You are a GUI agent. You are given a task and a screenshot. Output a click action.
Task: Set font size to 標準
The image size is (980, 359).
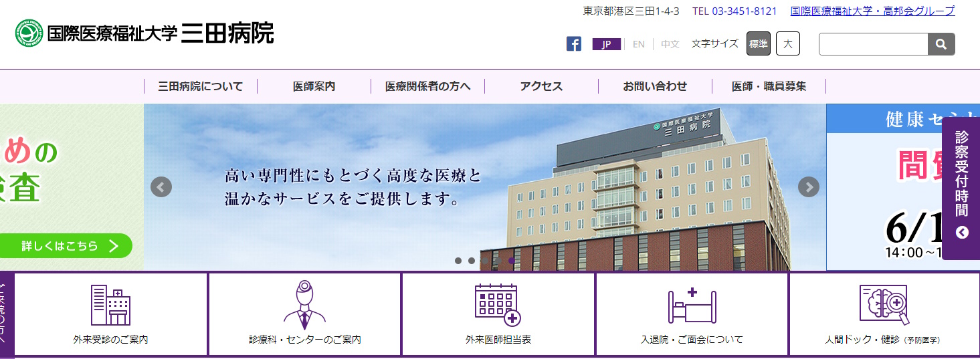759,44
